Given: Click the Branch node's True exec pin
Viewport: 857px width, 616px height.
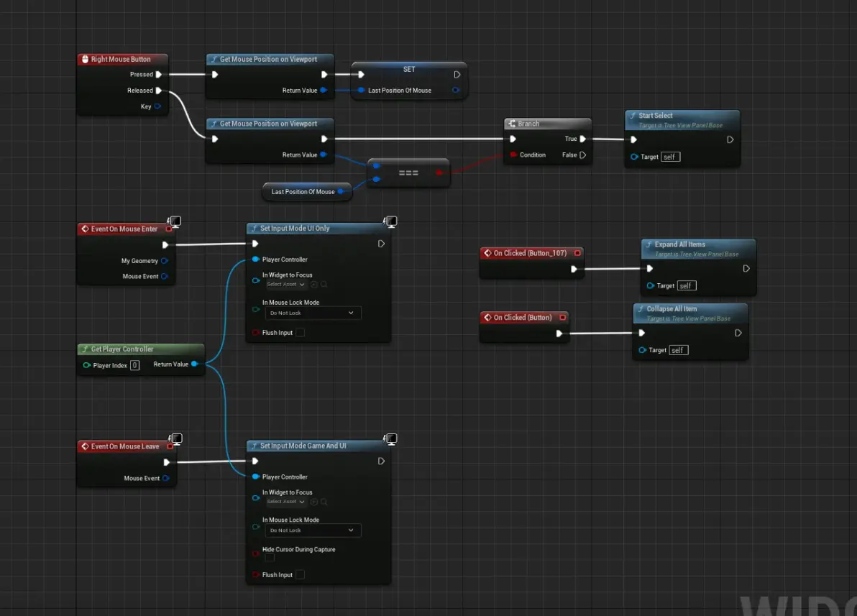Looking at the screenshot, I should point(582,139).
